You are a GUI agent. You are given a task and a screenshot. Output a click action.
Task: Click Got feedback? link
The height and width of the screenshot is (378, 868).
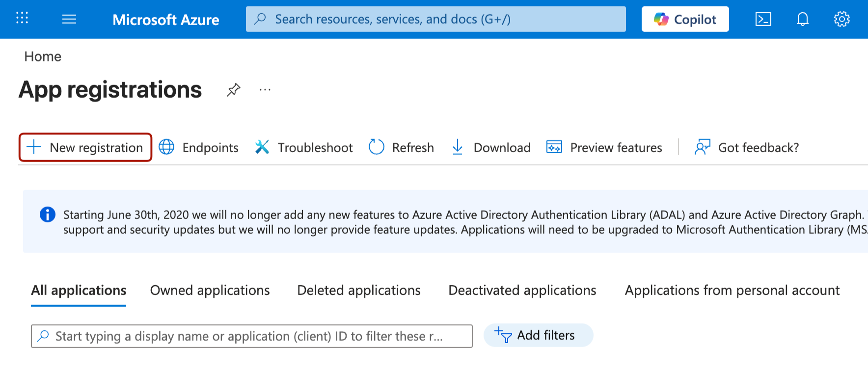tap(747, 147)
